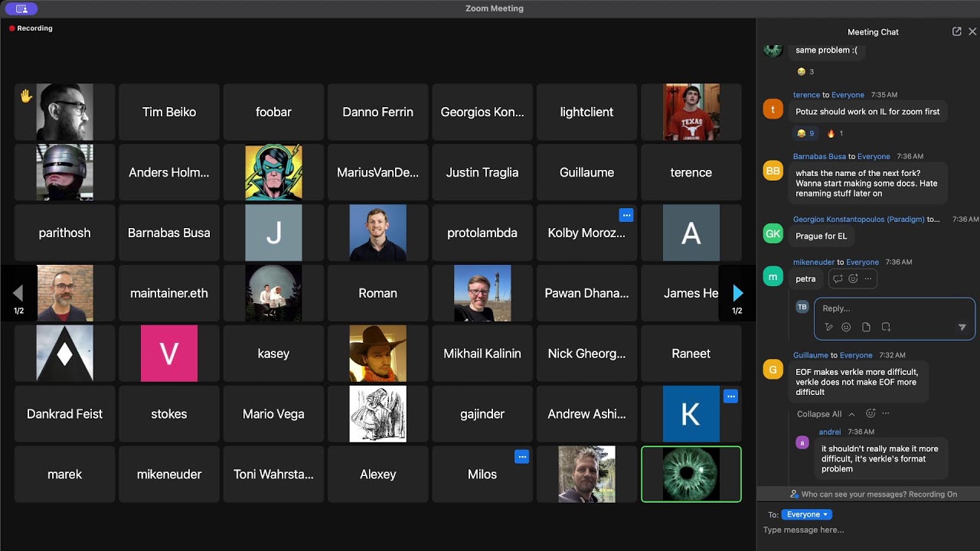The height and width of the screenshot is (551, 980).
Task: Select the maintainer.eth participant tile
Action: pyautogui.click(x=169, y=293)
